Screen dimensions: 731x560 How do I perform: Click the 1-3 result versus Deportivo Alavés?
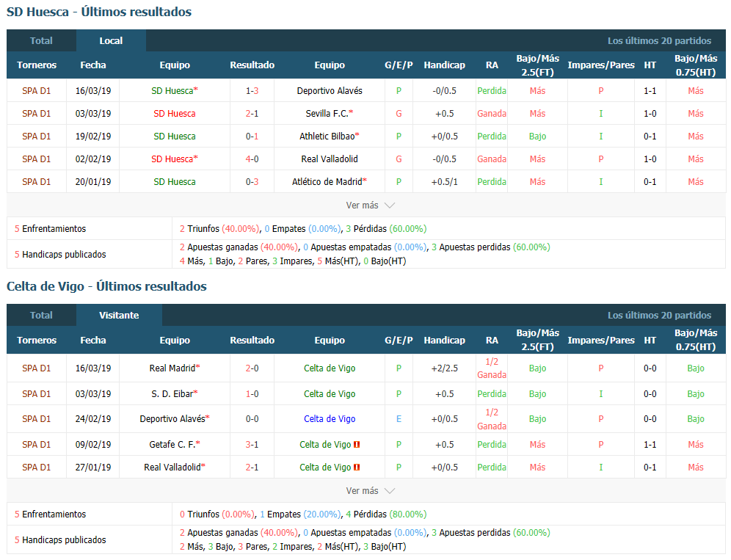(252, 91)
